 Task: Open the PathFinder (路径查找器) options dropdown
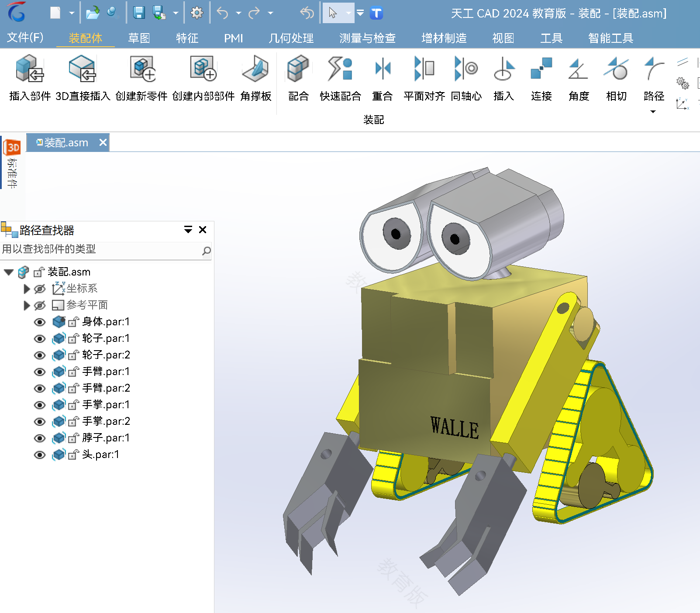pos(188,230)
